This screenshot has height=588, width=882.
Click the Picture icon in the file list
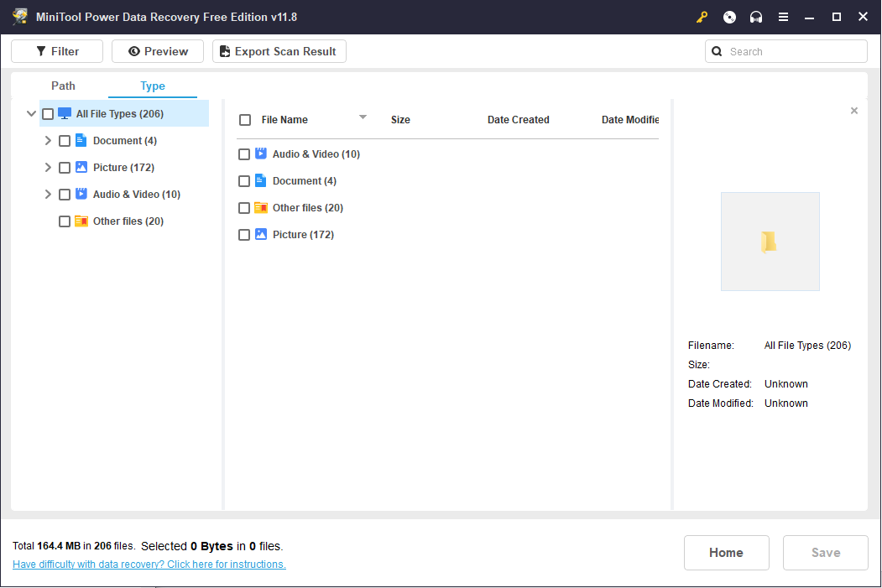[x=261, y=235]
